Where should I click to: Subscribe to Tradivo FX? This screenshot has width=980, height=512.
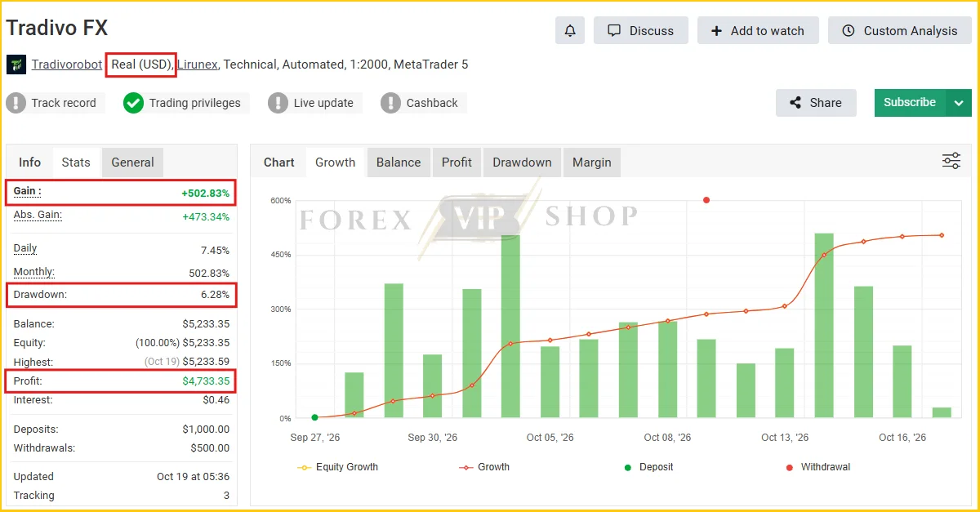click(910, 103)
